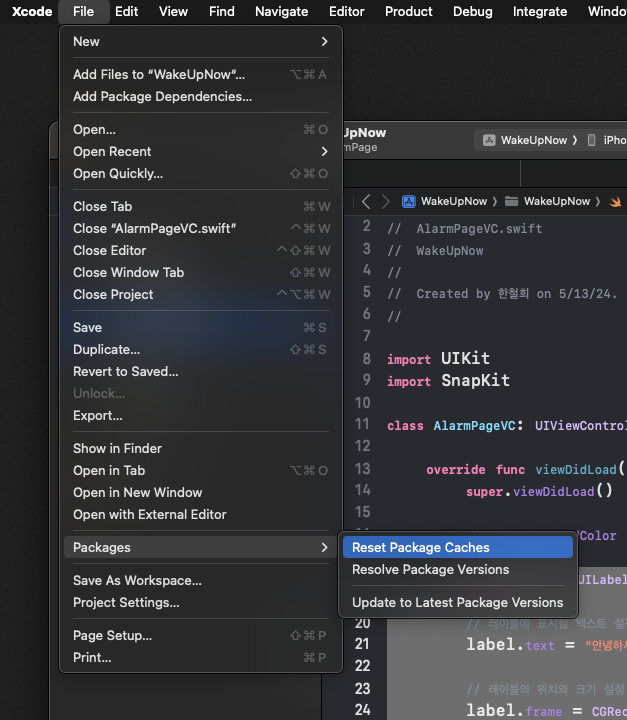627x720 pixels.
Task: Open the Debug menu
Action: [473, 11]
